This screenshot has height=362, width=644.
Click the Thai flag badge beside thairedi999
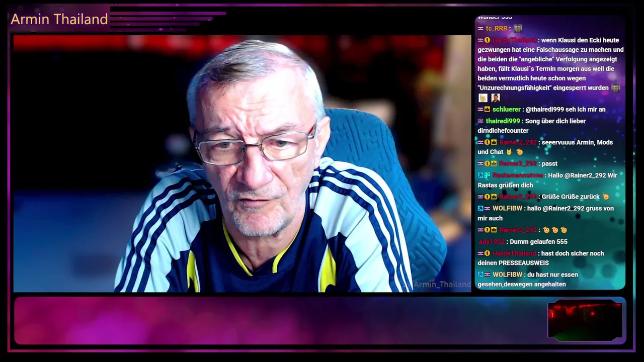pos(480,121)
